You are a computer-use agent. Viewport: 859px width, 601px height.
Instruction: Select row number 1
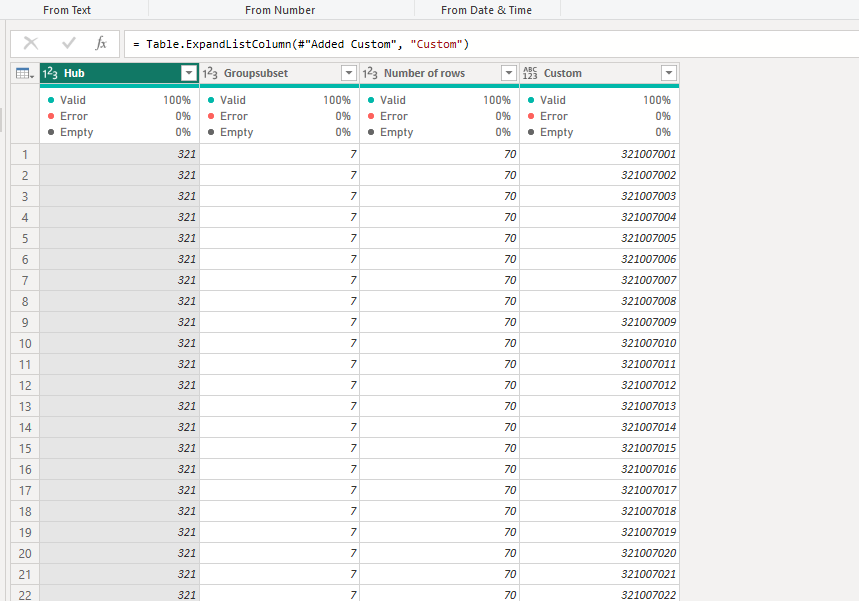tap(25, 154)
